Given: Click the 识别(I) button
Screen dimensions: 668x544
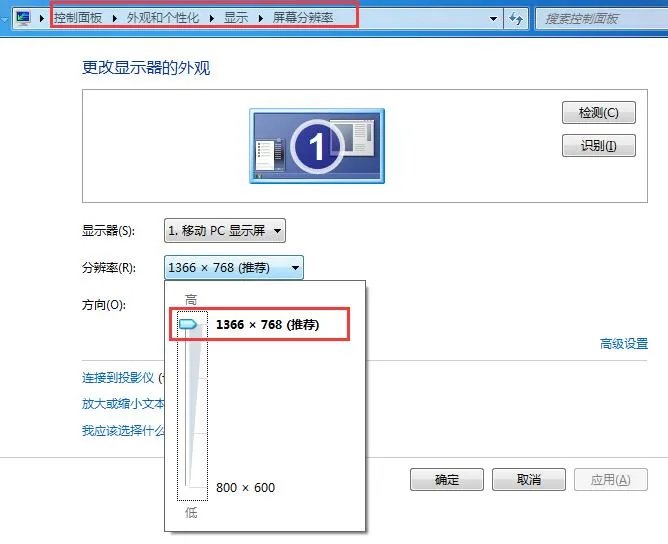Looking at the screenshot, I should (x=599, y=146).
